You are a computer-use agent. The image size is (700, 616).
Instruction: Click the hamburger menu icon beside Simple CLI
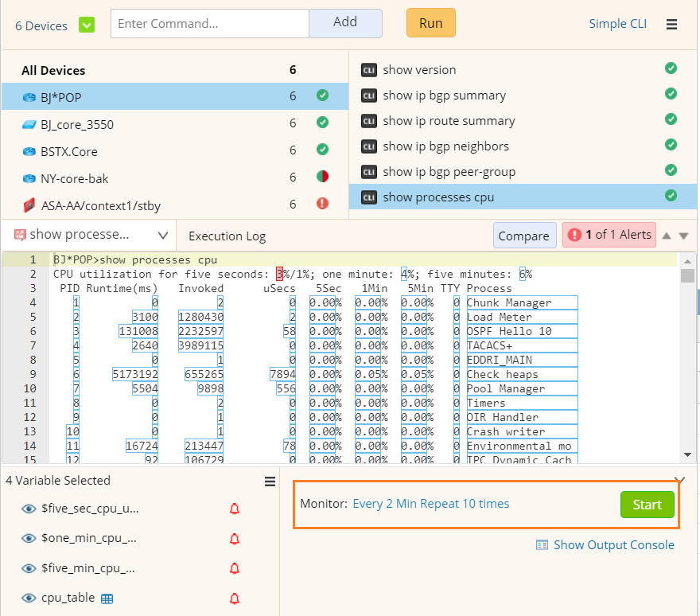coord(672,25)
